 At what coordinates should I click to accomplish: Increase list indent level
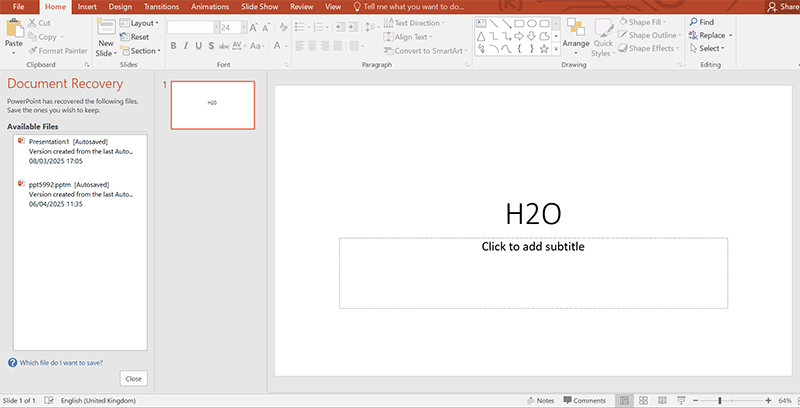353,27
